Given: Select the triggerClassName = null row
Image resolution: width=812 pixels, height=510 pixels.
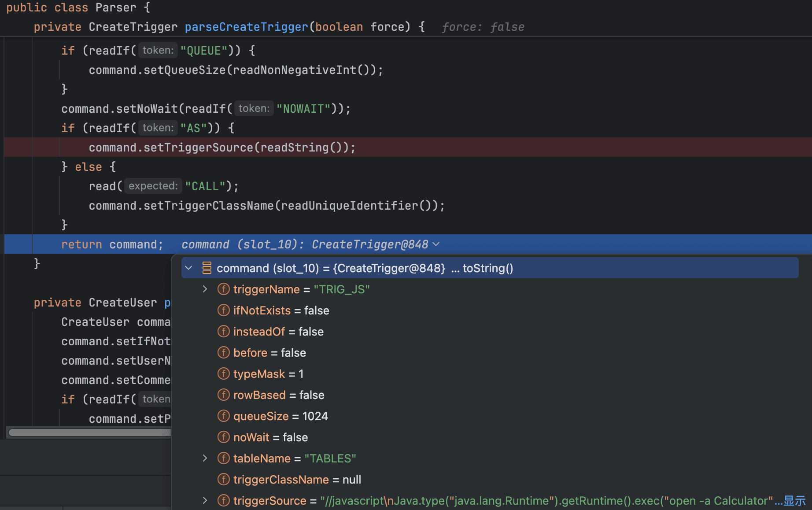Looking at the screenshot, I should click(490, 480).
